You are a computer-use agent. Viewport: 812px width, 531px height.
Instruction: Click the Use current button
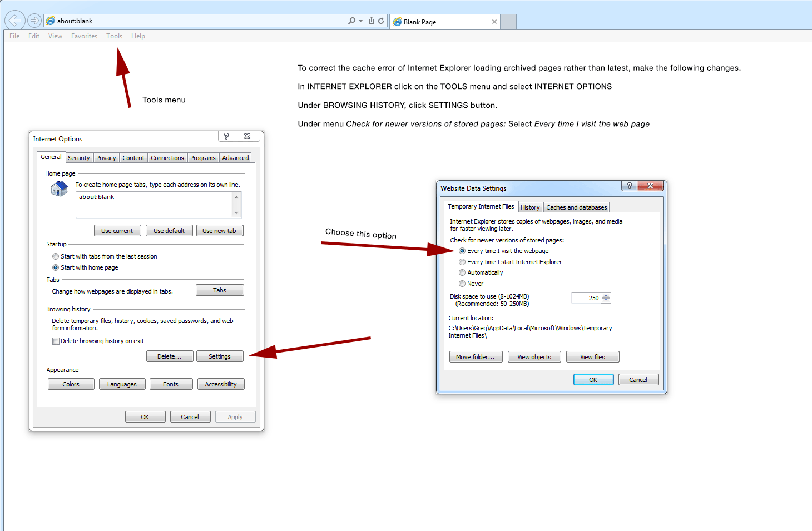[117, 231]
